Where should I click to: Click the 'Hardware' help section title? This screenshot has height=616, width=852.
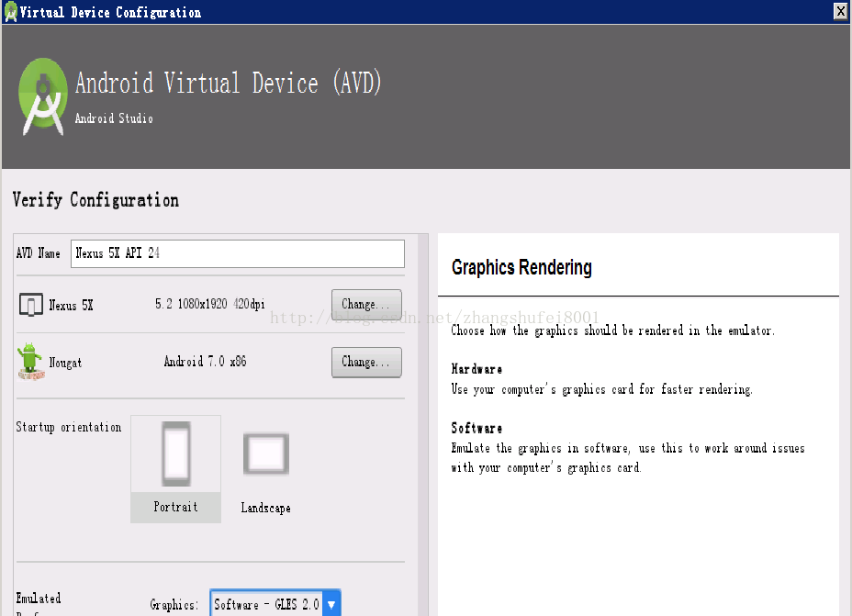point(476,369)
